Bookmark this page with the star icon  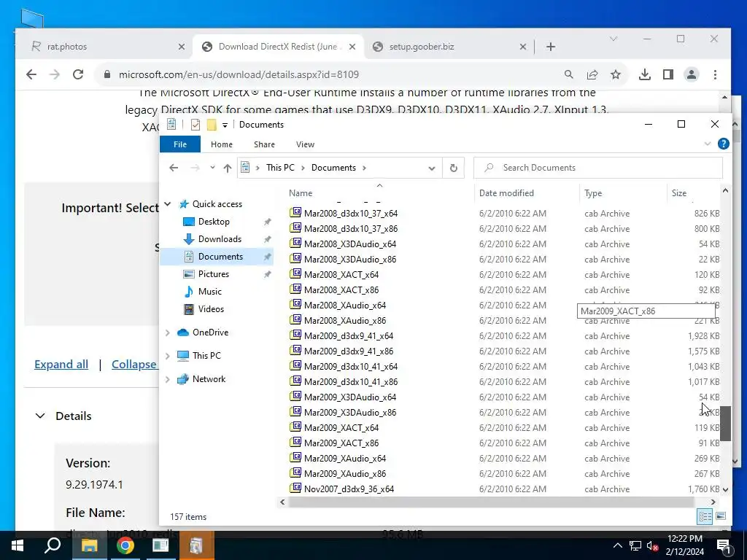(616, 74)
